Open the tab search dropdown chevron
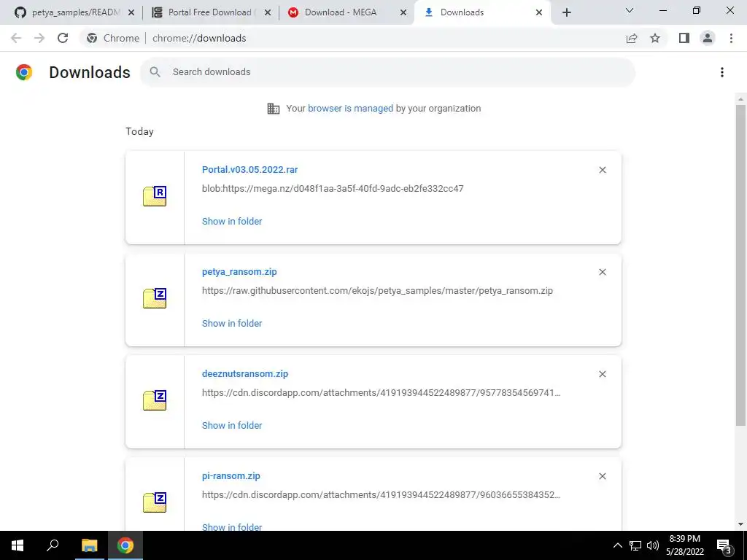The height and width of the screenshot is (560, 747). 630,10
